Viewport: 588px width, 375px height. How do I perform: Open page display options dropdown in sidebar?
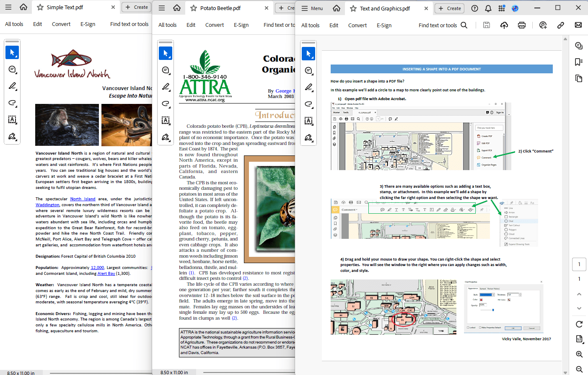pos(579,339)
